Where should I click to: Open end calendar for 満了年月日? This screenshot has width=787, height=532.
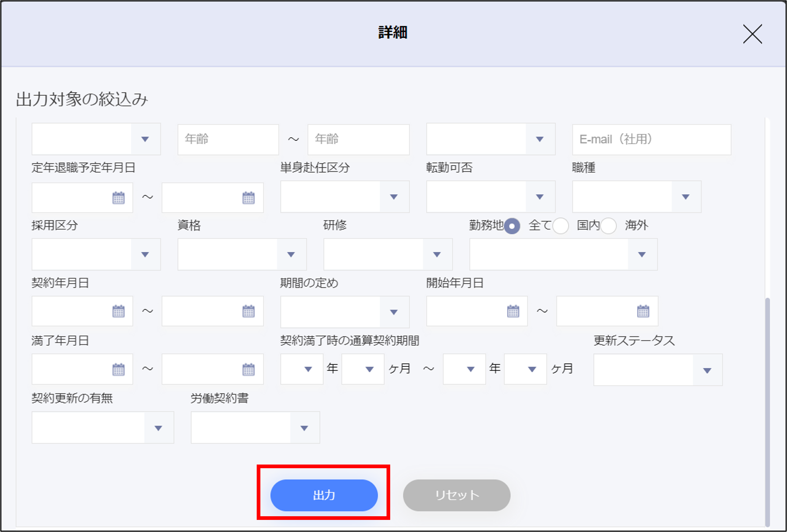248,369
